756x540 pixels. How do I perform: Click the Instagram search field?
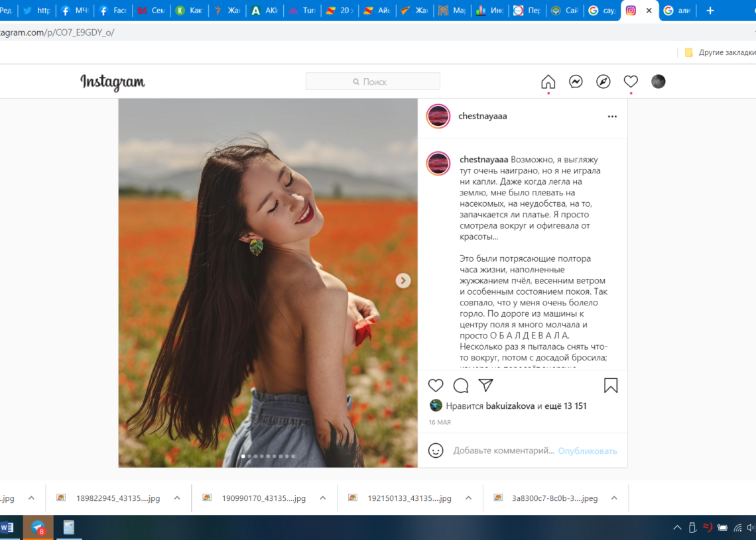tap(373, 81)
